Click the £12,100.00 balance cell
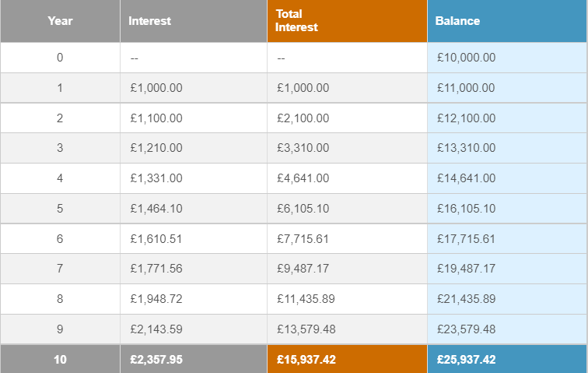The image size is (588, 373). pyautogui.click(x=466, y=118)
